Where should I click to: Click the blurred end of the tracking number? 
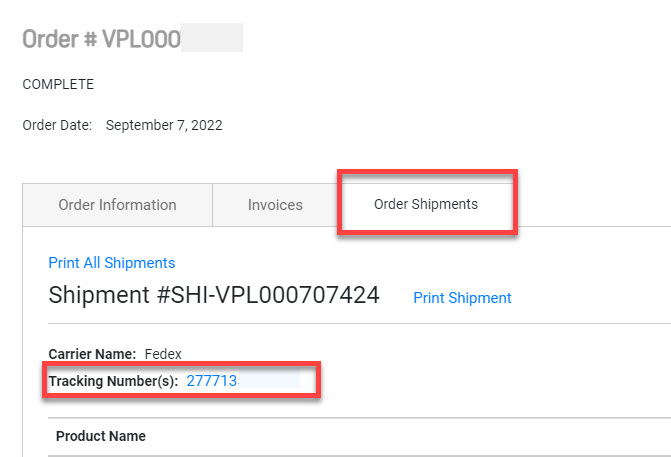(270, 381)
